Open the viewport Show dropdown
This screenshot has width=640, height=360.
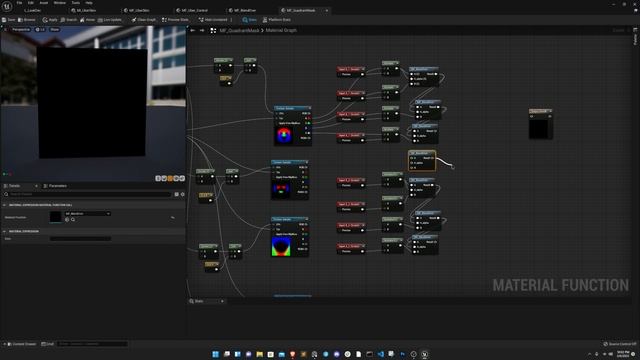pyautogui.click(x=54, y=29)
